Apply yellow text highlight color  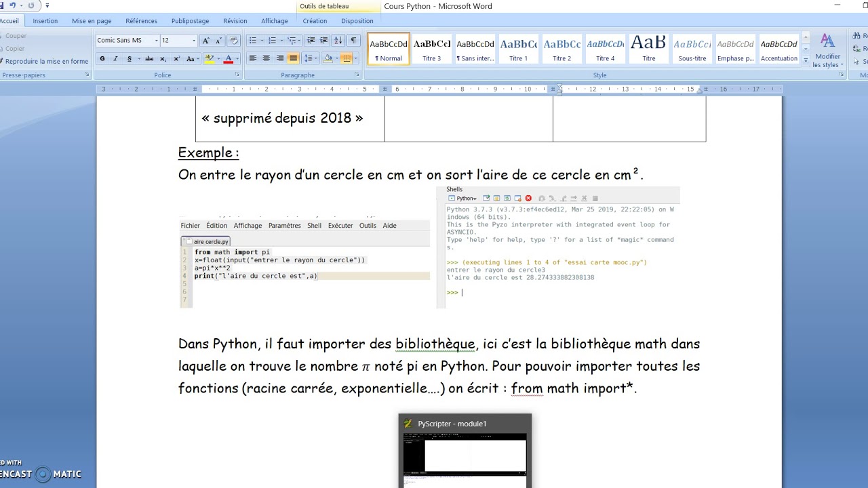coord(210,59)
